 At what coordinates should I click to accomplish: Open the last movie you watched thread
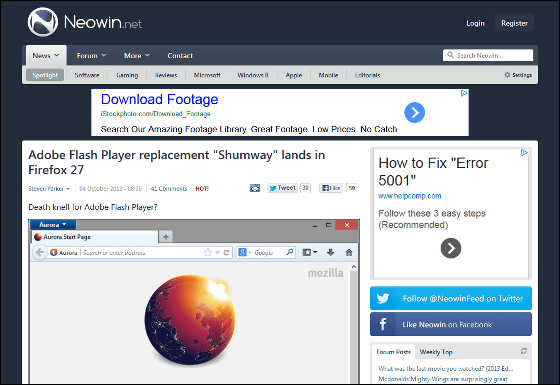[446, 368]
